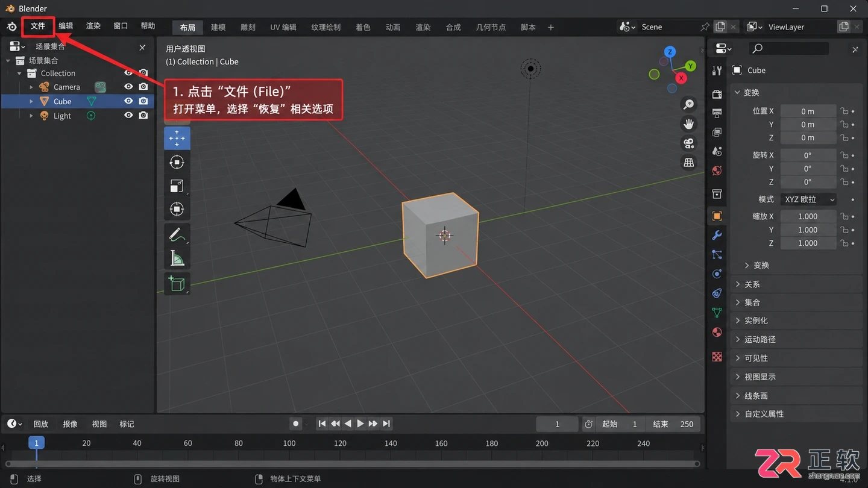Viewport: 868px width, 488px height.
Task: Toggle camera view icon in viewport
Action: tap(688, 143)
